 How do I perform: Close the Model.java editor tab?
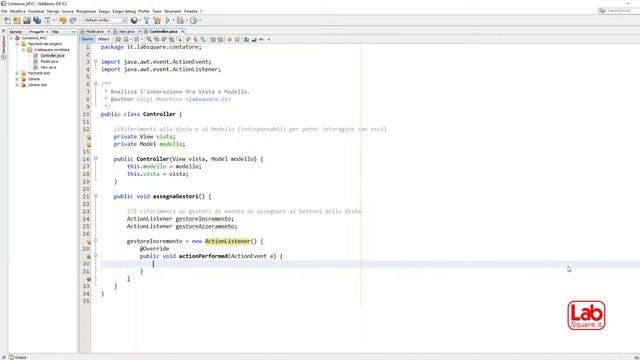(109, 31)
